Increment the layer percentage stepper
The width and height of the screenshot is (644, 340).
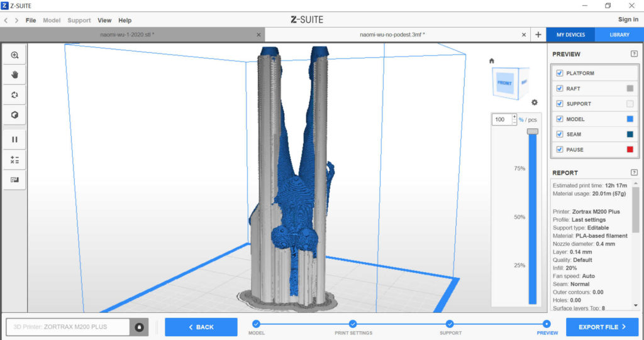click(x=514, y=117)
